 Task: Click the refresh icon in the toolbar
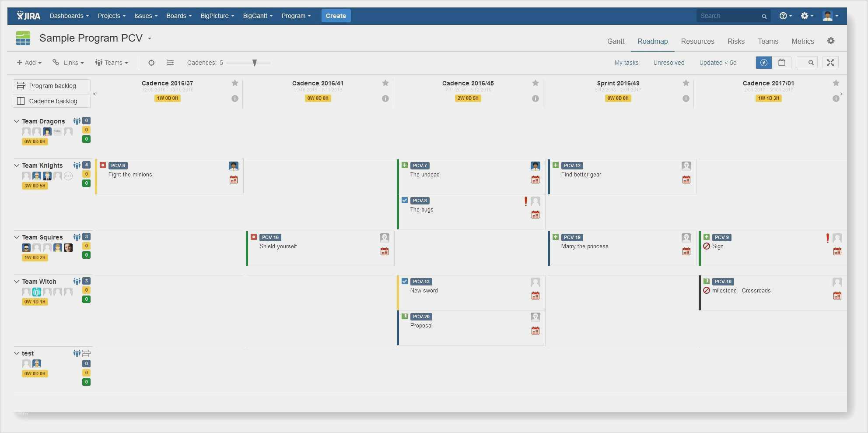151,63
